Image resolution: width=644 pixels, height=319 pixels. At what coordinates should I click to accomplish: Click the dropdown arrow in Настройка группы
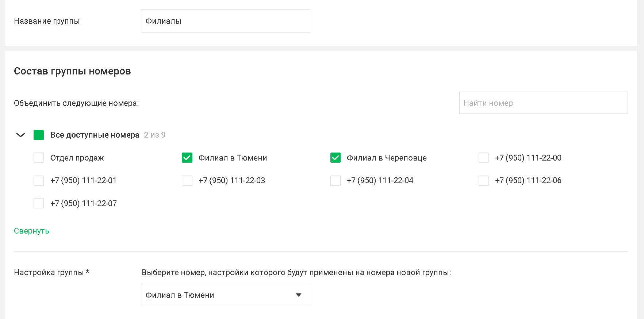(299, 295)
